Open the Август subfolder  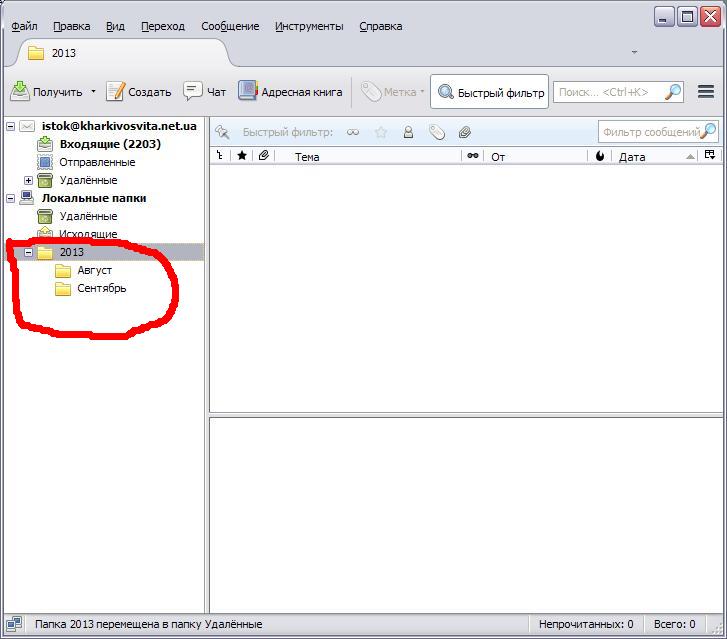[95, 270]
